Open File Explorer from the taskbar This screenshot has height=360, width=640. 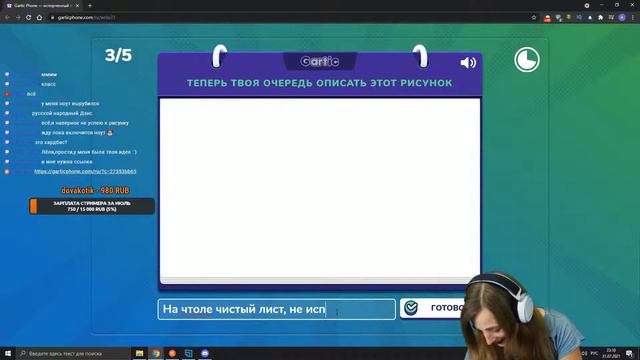pos(140,353)
